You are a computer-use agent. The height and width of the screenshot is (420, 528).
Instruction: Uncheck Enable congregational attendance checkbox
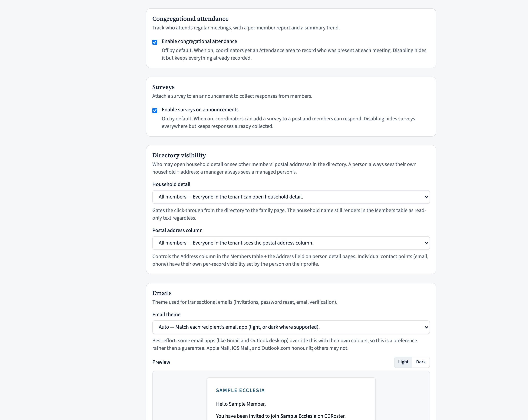click(155, 42)
